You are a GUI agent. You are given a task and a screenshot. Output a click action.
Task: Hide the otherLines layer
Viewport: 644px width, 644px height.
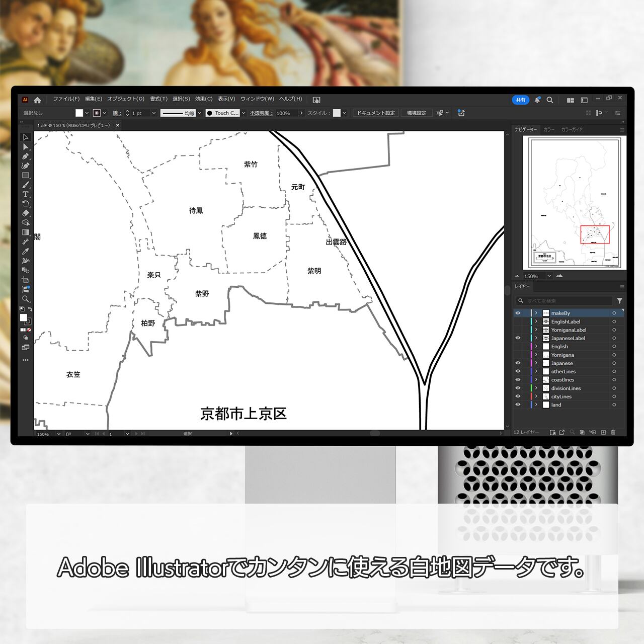(518, 371)
